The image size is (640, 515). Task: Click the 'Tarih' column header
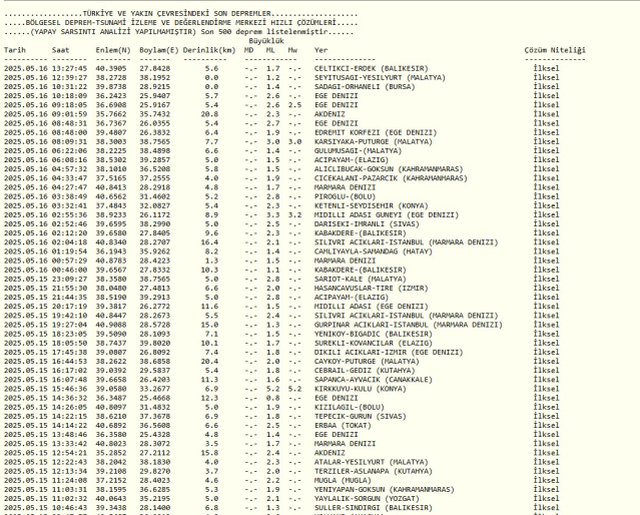(15, 50)
